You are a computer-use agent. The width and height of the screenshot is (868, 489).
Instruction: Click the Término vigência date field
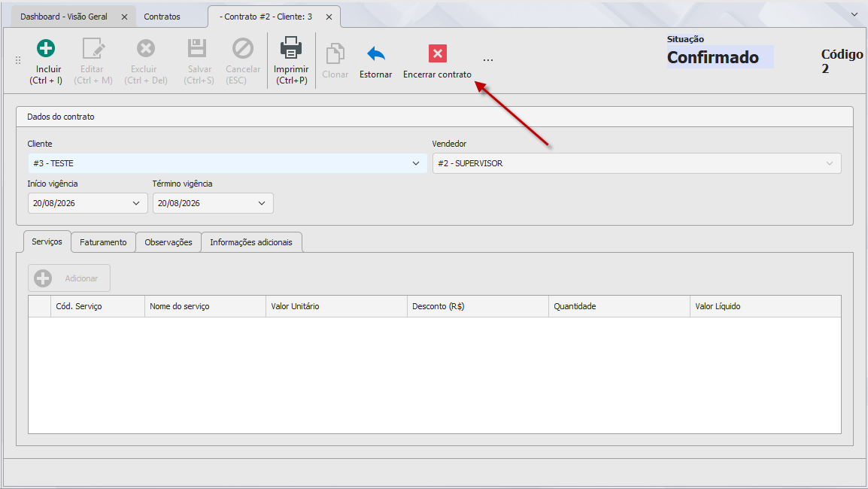tap(213, 203)
